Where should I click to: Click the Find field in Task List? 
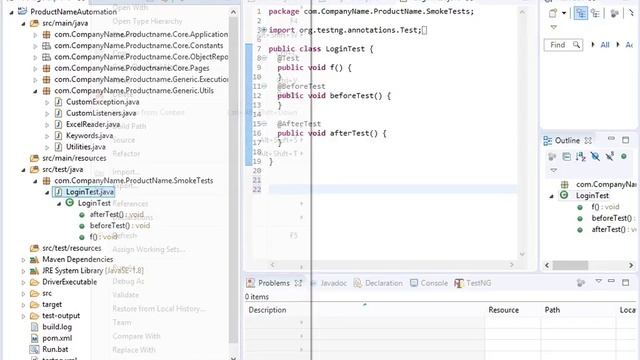click(x=563, y=45)
